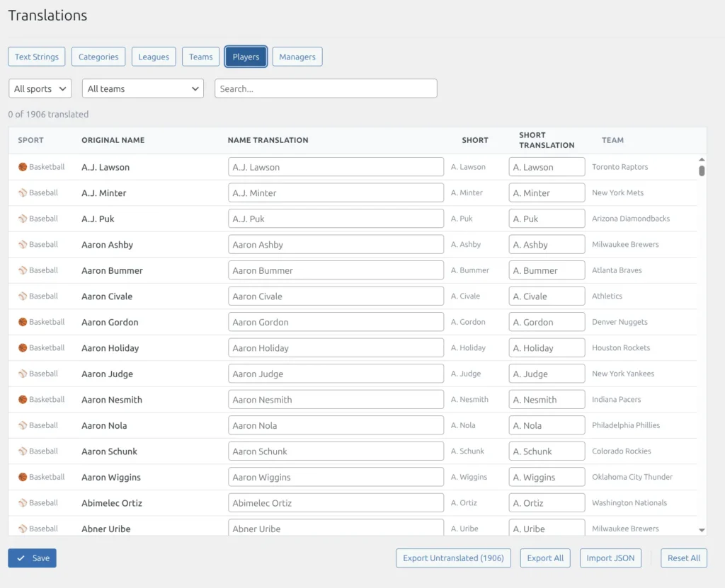Screen dimensions: 725x588
Task: Click Washington Nationals team cell
Action: [x=629, y=503]
